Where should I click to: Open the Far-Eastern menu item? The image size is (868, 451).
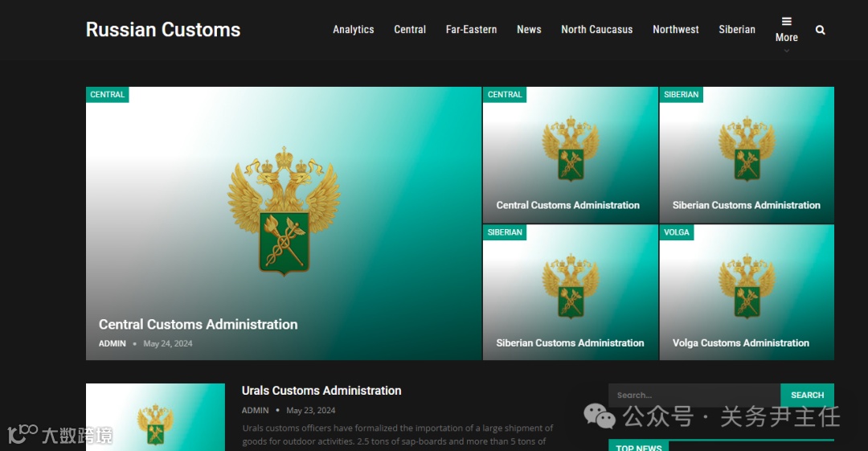coord(471,30)
